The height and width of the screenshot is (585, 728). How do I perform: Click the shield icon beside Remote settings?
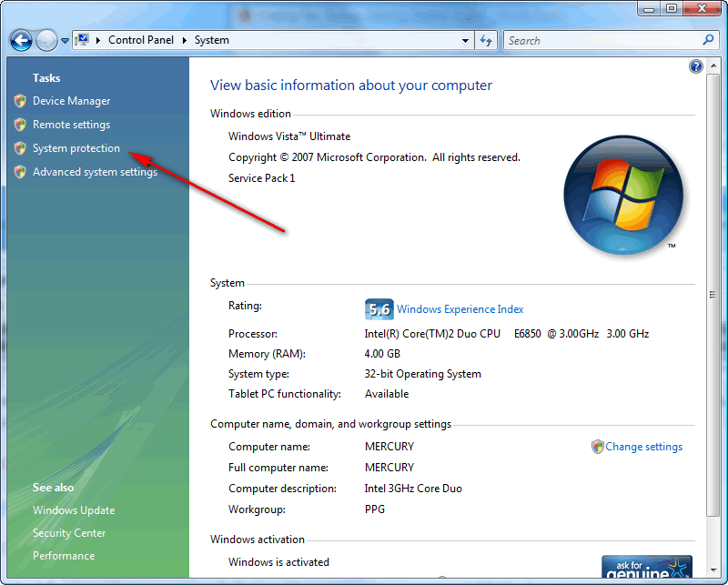20,125
